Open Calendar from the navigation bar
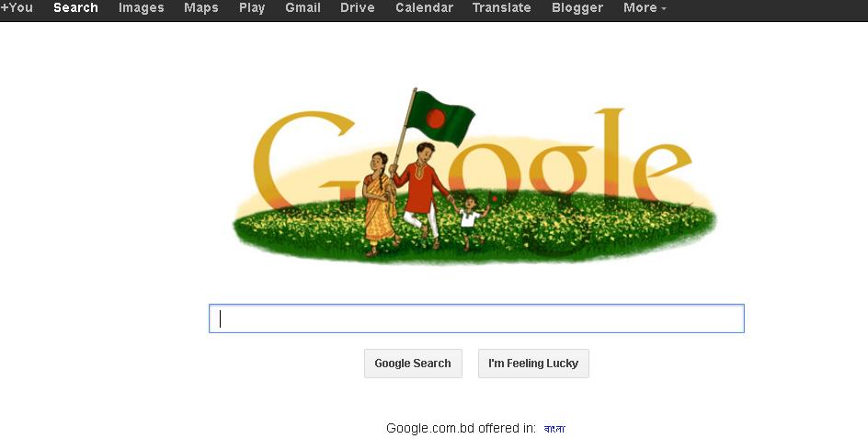The height and width of the screenshot is (439, 868). coord(424,7)
